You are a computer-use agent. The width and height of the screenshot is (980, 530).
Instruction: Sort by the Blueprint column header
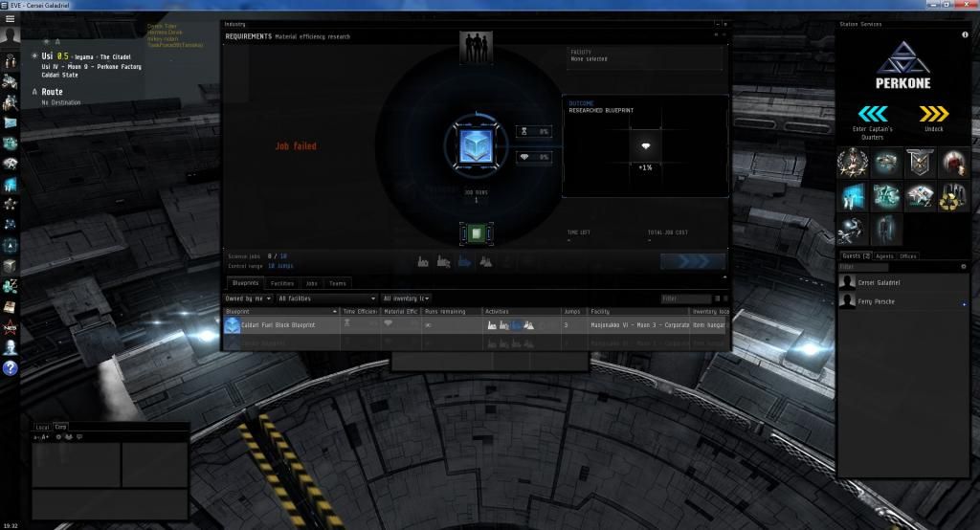pos(281,311)
